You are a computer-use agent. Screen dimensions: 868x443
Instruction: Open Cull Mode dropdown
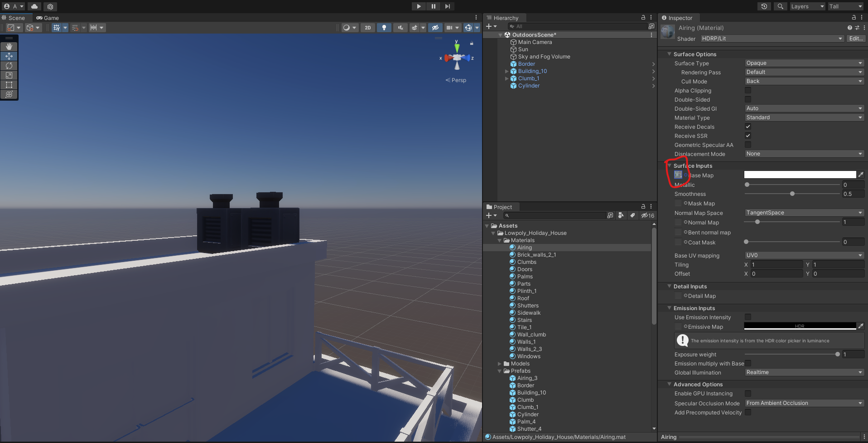pos(804,81)
